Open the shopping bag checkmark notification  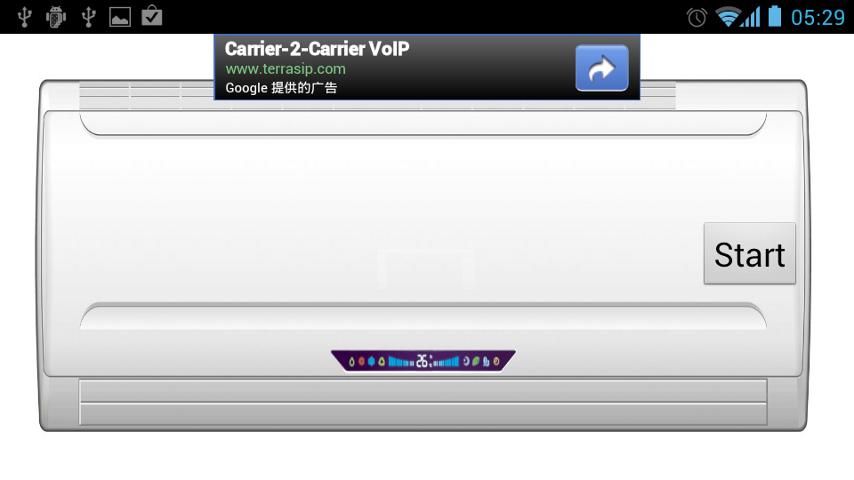[x=152, y=16]
